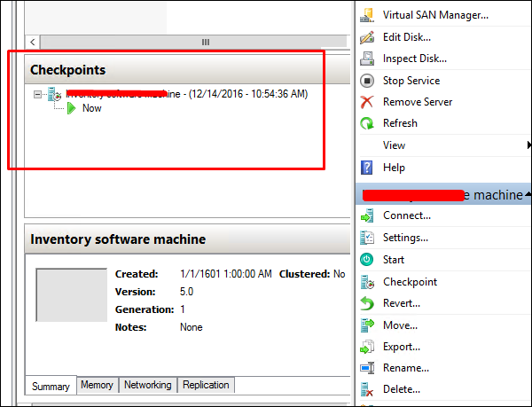Click the Edit Disk icon
The width and height of the screenshot is (532, 407).
point(367,37)
